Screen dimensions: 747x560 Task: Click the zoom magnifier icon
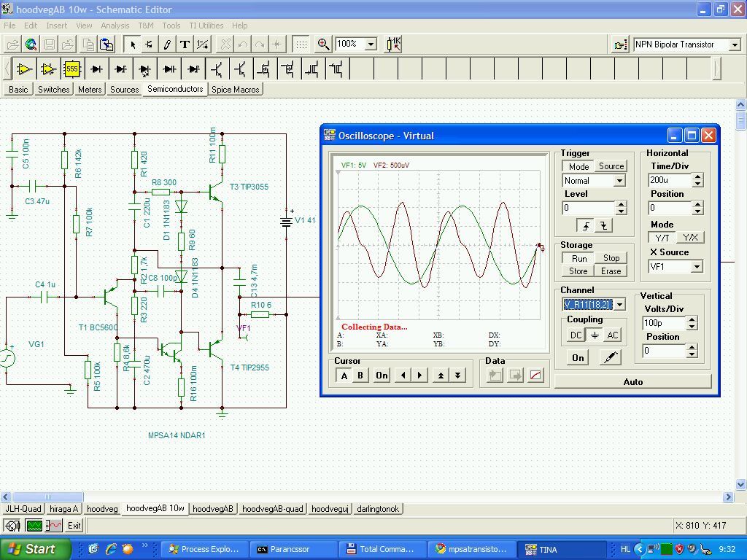[x=323, y=44]
